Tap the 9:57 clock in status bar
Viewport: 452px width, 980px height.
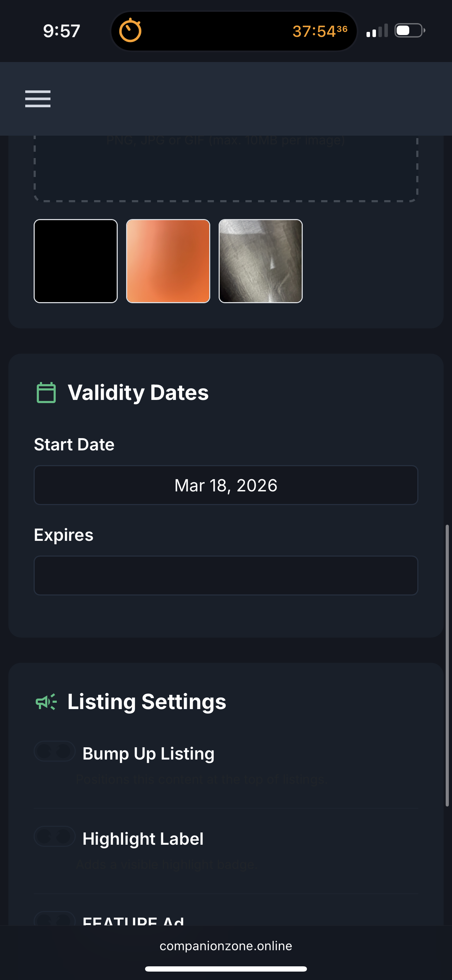pyautogui.click(x=62, y=31)
